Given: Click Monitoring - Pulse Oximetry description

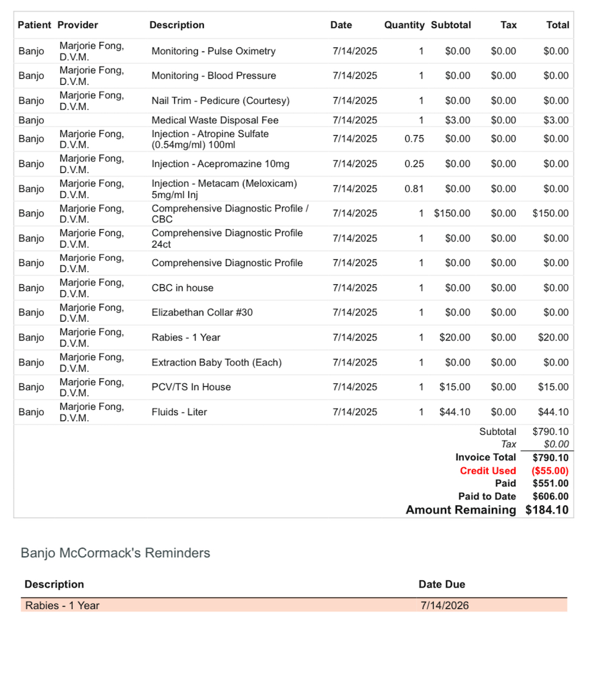Looking at the screenshot, I should click(x=213, y=51).
